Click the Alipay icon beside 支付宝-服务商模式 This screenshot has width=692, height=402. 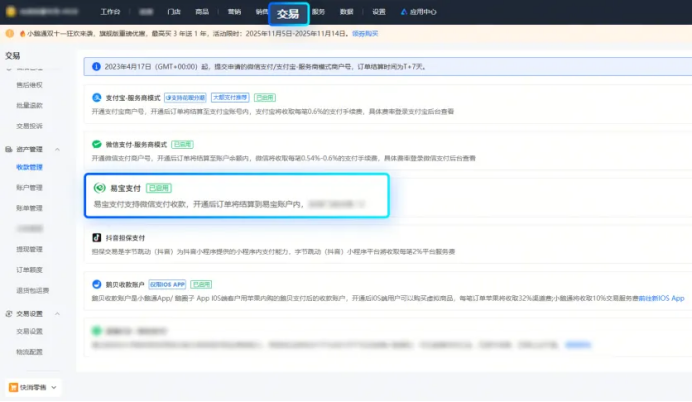pyautogui.click(x=97, y=98)
